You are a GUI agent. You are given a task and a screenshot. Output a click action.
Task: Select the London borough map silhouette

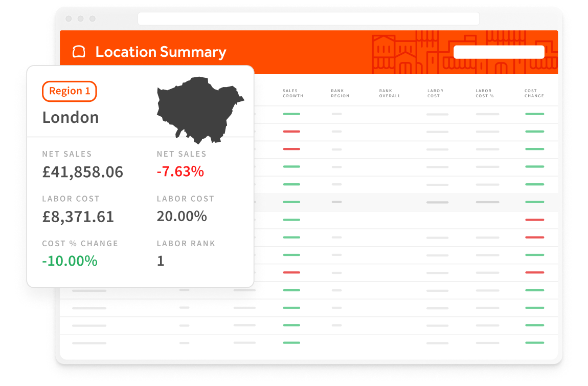coord(200,109)
